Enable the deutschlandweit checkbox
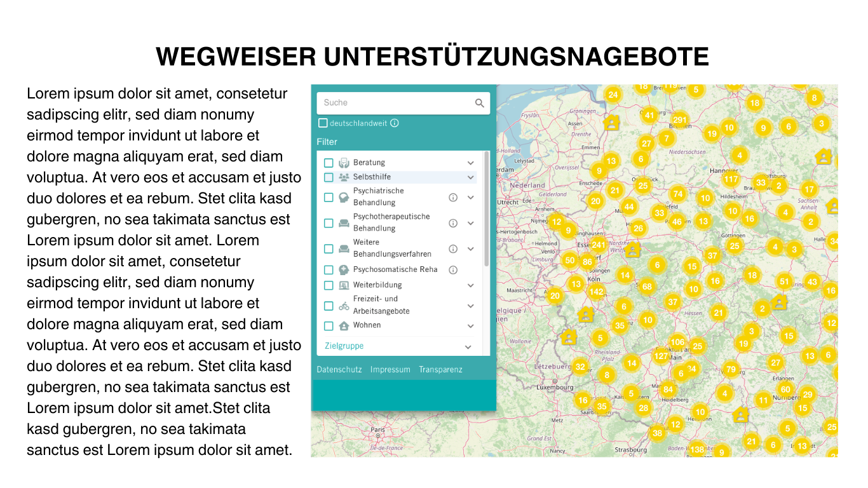This screenshot has height=488, width=868. click(x=323, y=123)
